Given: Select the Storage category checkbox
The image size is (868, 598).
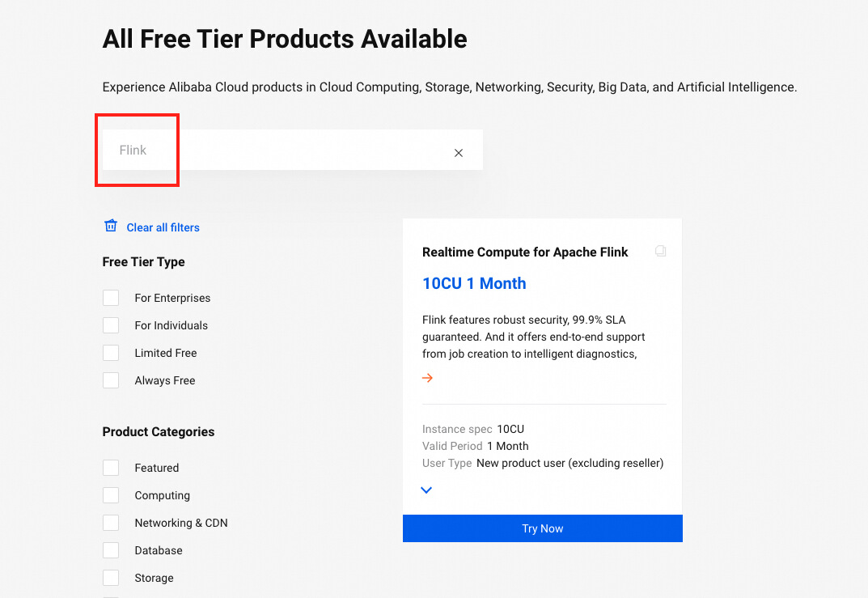Looking at the screenshot, I should 111,578.
